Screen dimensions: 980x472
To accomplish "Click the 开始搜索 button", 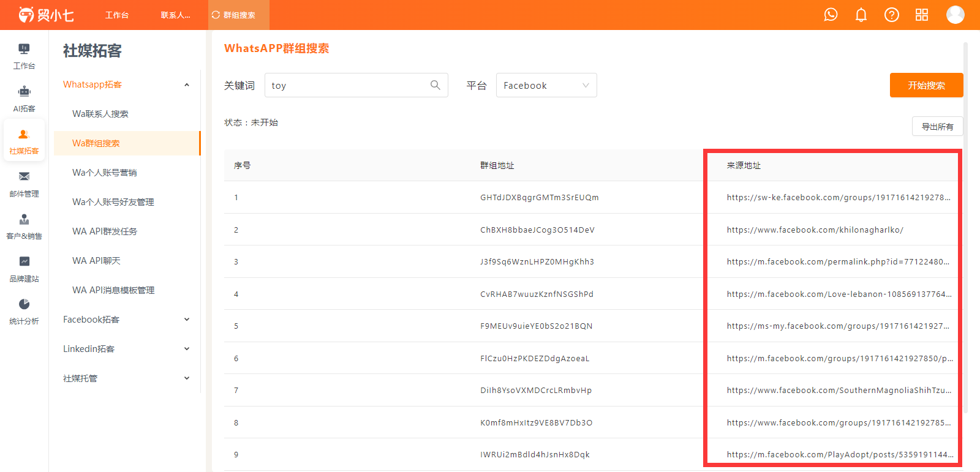I will click(x=926, y=85).
